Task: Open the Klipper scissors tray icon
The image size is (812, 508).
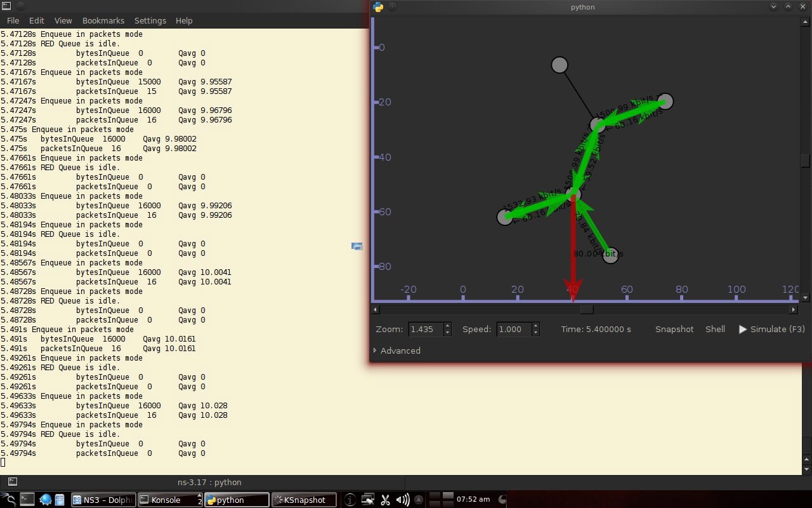Action: 385,500
